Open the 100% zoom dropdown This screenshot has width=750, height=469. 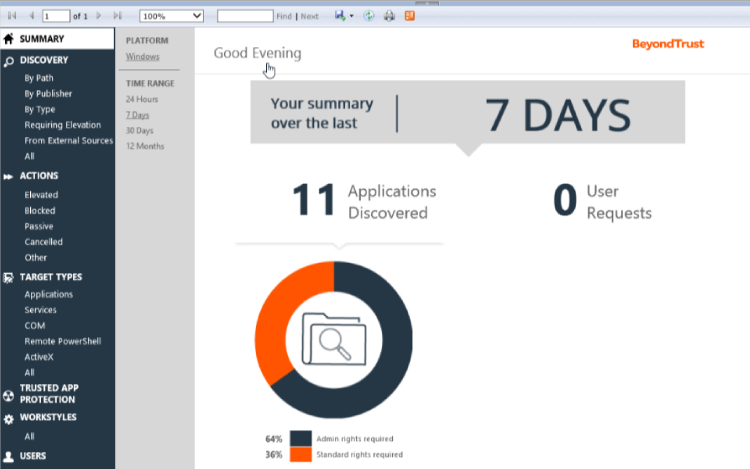(171, 16)
